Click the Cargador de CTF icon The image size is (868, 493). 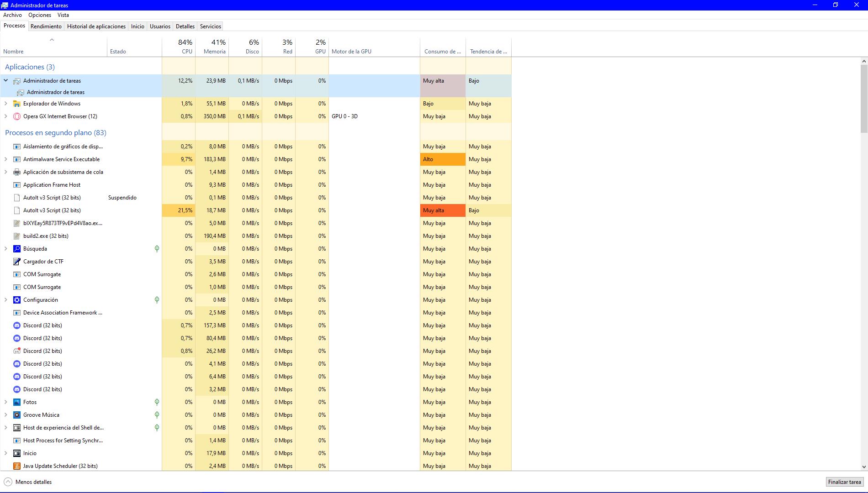17,262
